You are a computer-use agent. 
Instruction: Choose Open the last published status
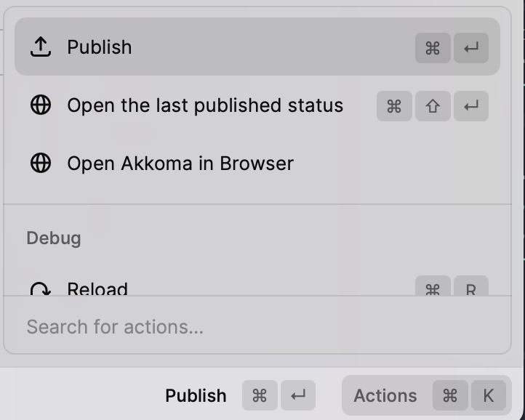pyautogui.click(x=257, y=105)
